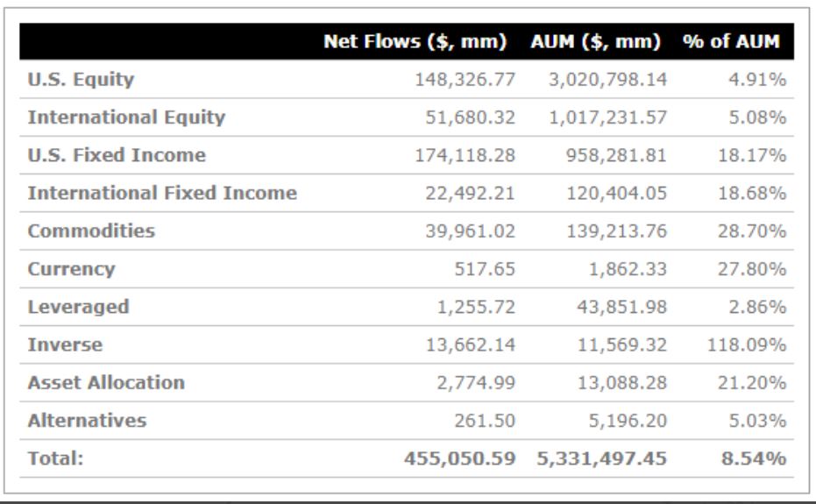Click the total AUM value 5,331,497.45

point(600,458)
